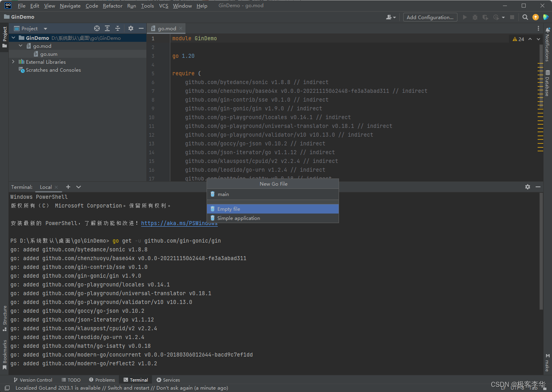Toggle the Bookmarks tool window sidebar button
The image size is (552, 392).
point(5,354)
